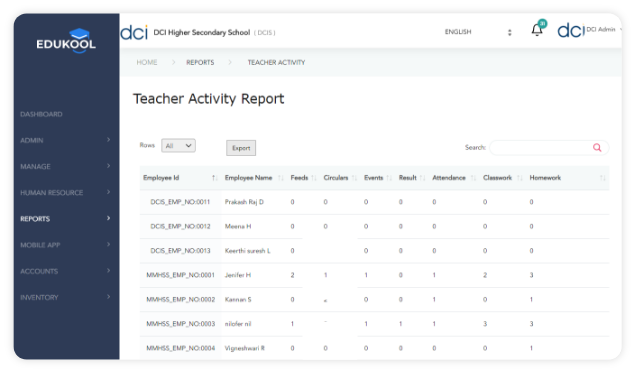Click employee name Jenifer H
The width and height of the screenshot is (635, 373).
coord(238,275)
